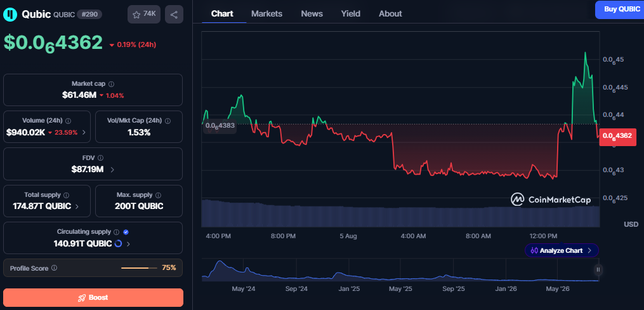644x310 pixels.
Task: Click the $940.02K volume value
Action: (25, 132)
